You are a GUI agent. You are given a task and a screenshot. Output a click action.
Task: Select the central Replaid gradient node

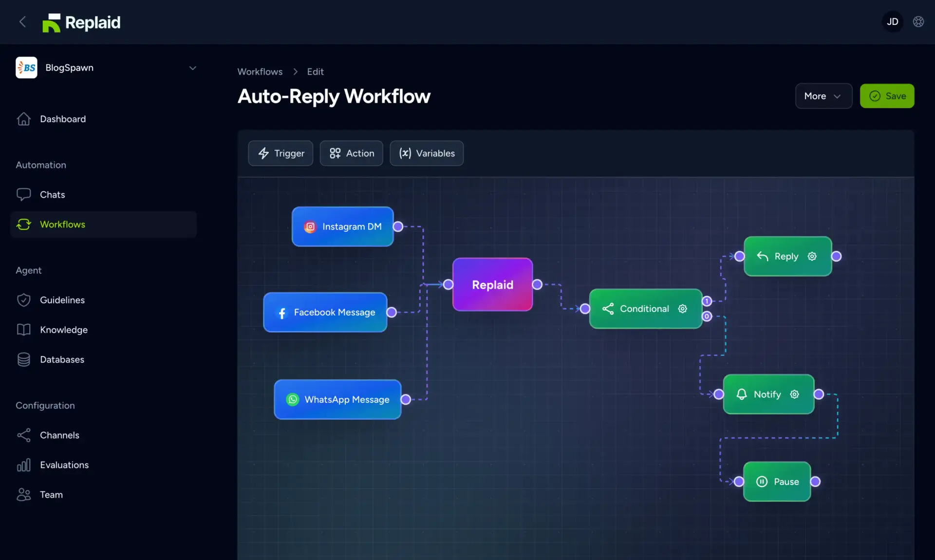point(492,284)
